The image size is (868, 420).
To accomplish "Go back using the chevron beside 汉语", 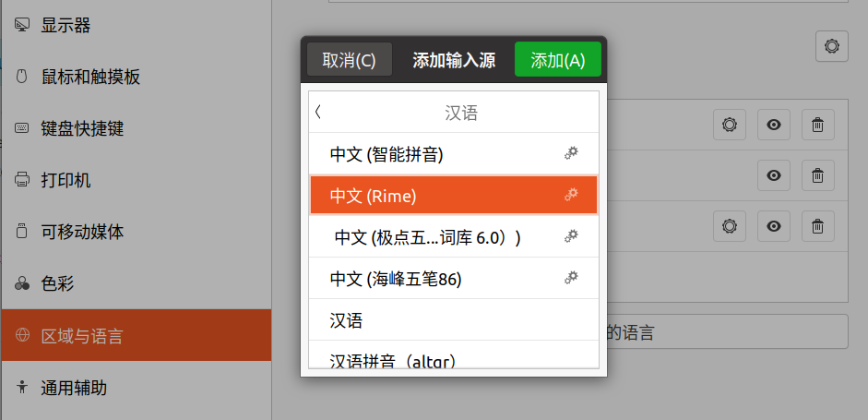I will coord(318,113).
